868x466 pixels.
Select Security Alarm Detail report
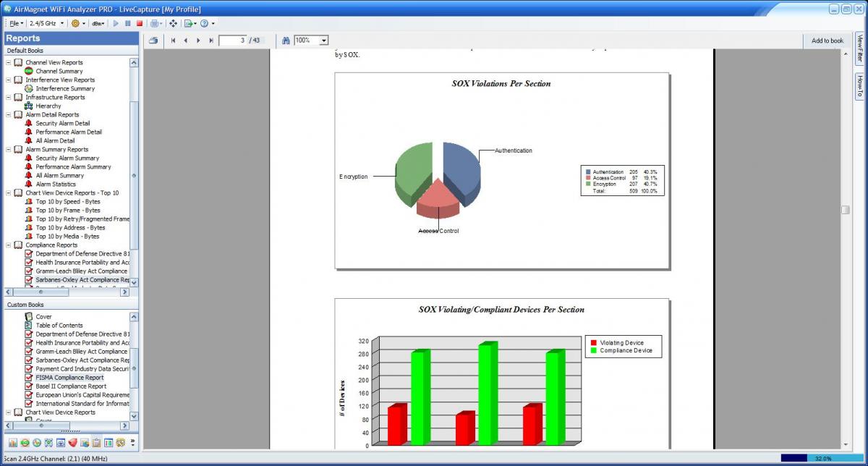62,124
